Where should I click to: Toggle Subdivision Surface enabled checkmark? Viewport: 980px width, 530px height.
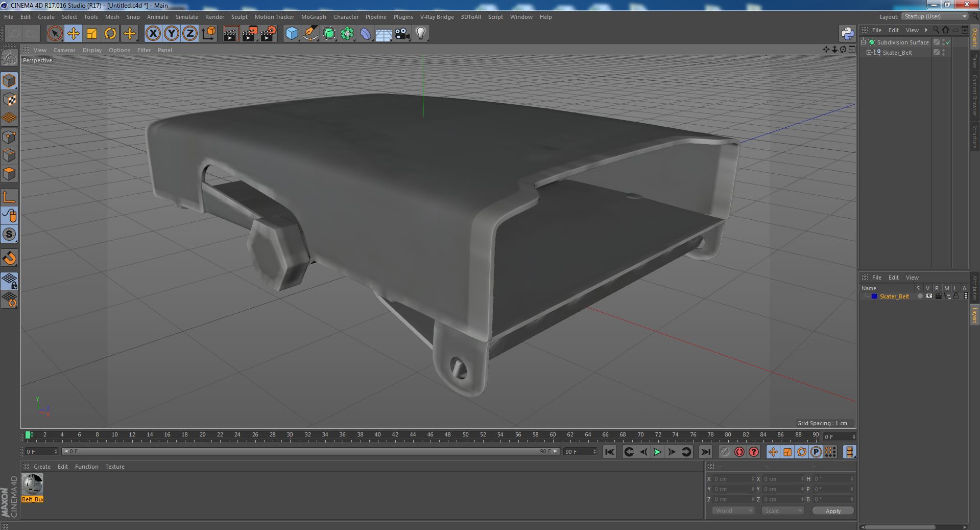pos(948,42)
